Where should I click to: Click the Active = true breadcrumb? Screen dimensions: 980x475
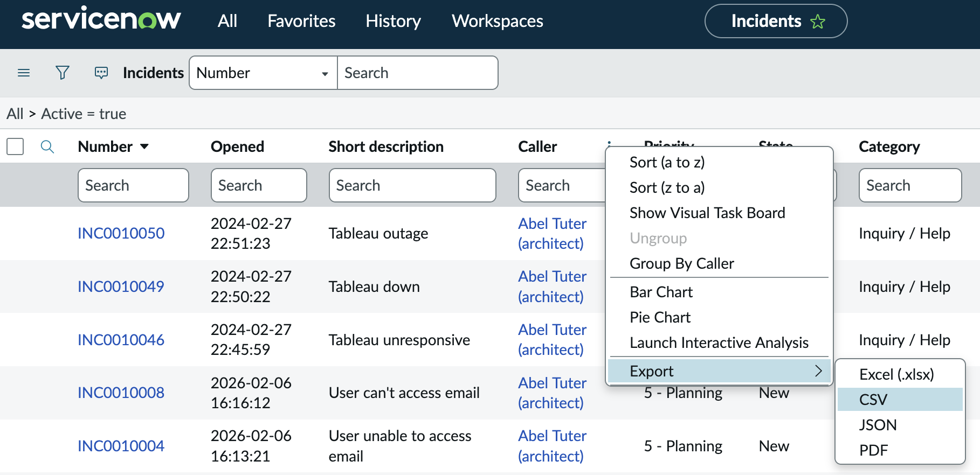[x=84, y=114]
